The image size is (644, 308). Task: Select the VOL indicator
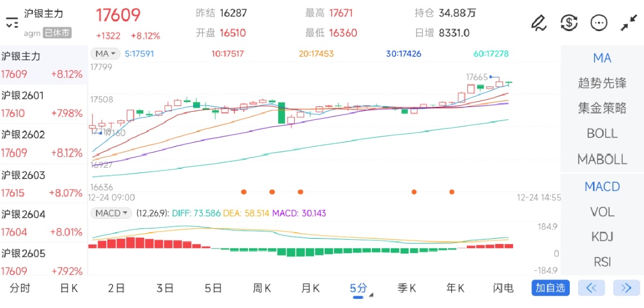pos(602,212)
